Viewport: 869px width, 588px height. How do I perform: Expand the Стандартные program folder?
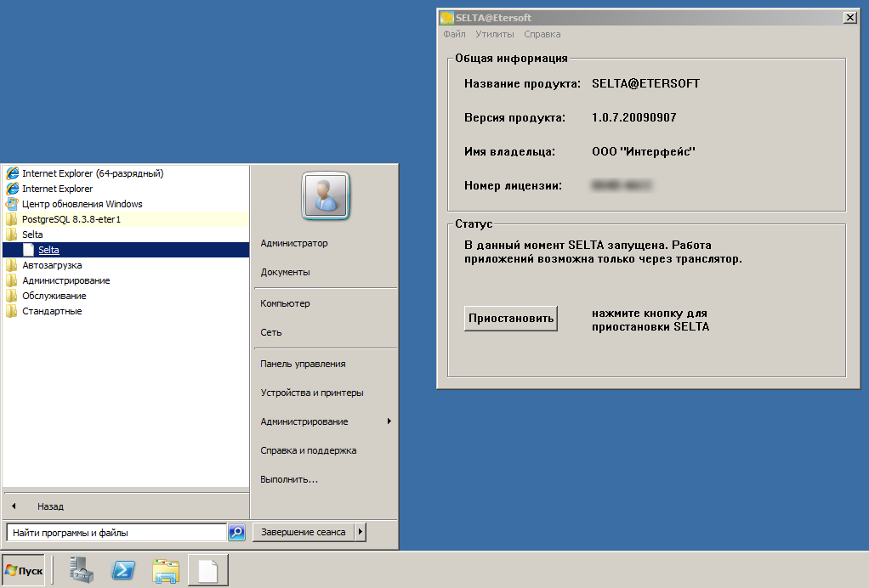coord(51,311)
